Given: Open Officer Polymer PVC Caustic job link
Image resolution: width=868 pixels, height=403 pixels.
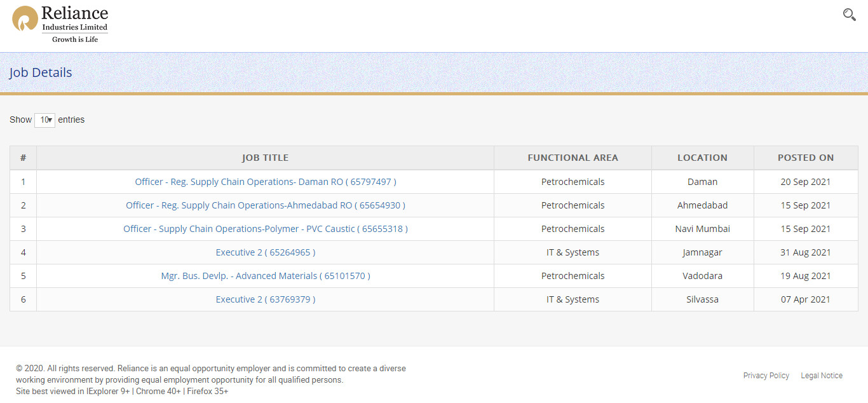Looking at the screenshot, I should 265,229.
